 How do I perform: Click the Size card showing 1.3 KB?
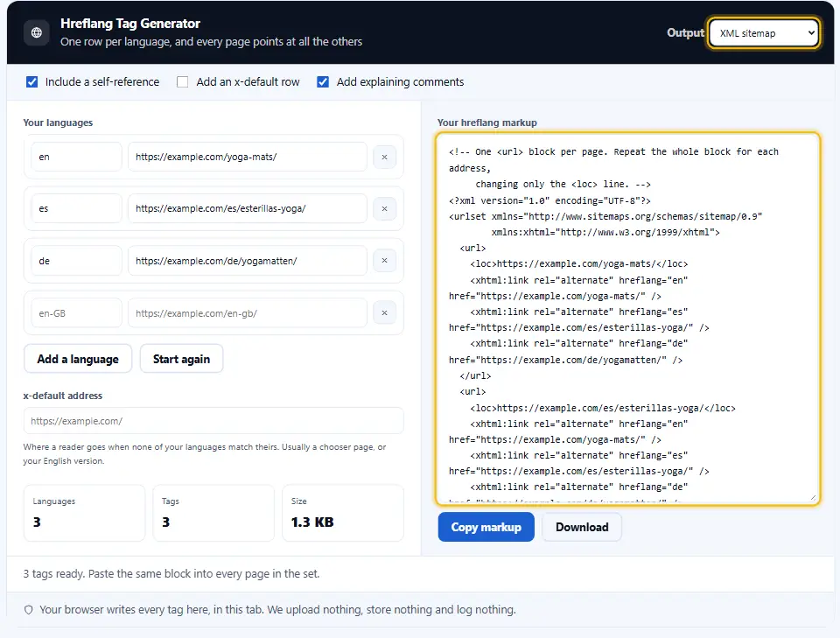point(343,513)
